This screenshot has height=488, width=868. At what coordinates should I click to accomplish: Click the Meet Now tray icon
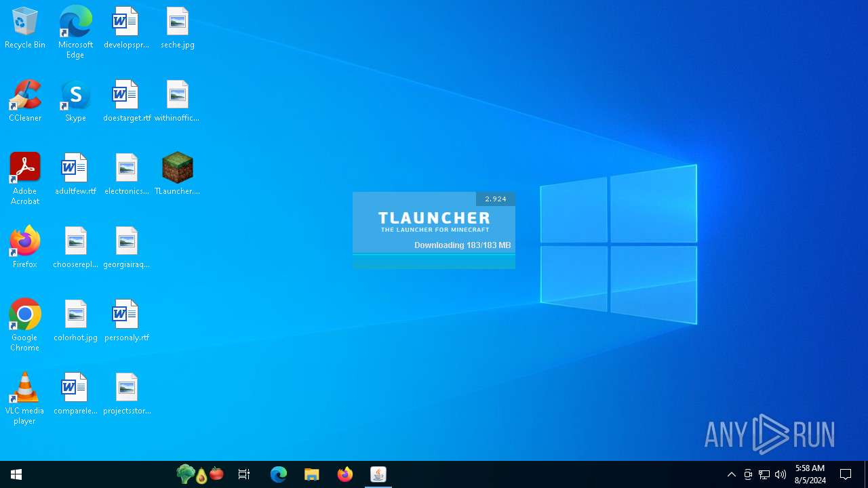click(748, 474)
